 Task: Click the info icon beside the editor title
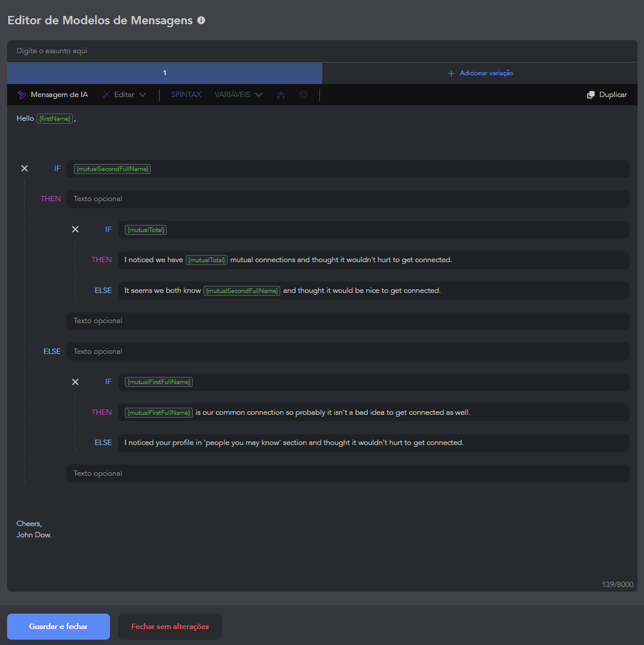(201, 20)
